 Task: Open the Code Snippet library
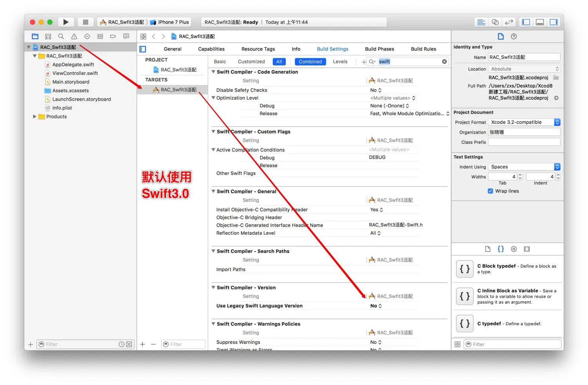click(501, 249)
